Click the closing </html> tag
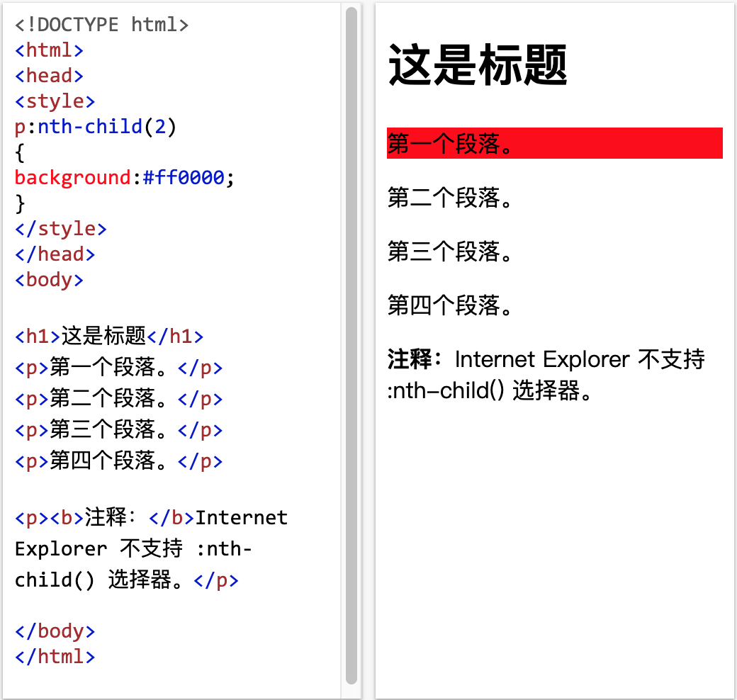The width and height of the screenshot is (737, 700). click(55, 657)
